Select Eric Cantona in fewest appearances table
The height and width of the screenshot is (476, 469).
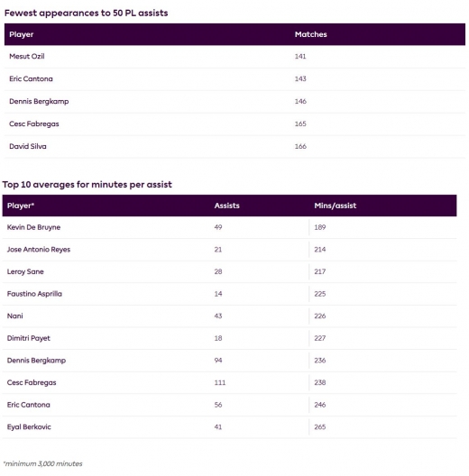coord(31,79)
